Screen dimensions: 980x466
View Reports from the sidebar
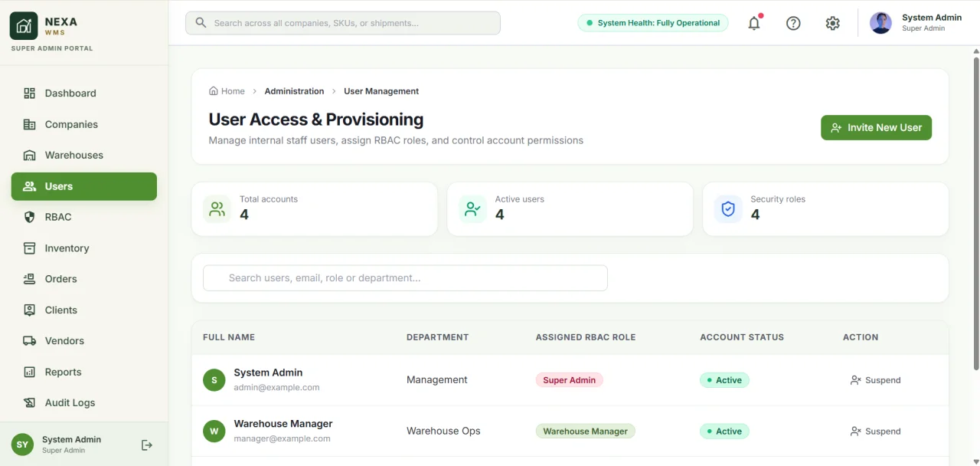click(84, 372)
